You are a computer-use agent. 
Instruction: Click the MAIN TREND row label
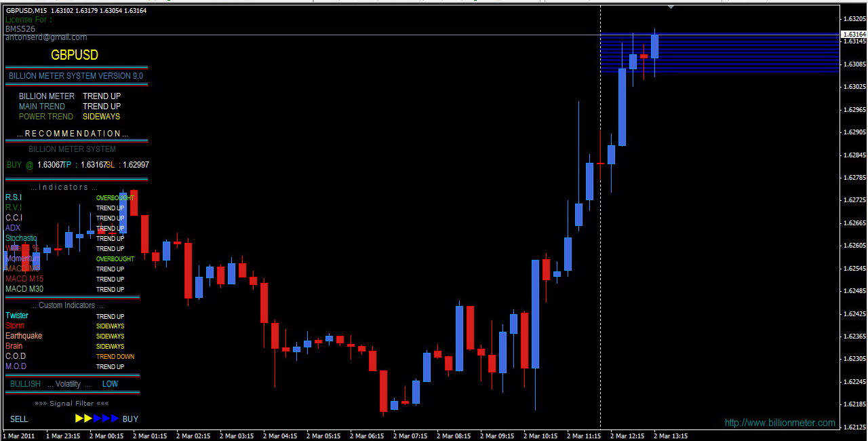[x=42, y=107]
